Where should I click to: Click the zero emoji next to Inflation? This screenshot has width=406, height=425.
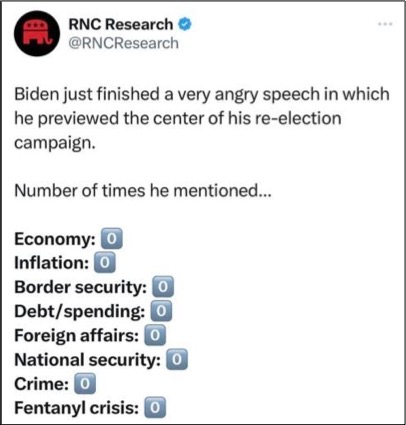105,263
